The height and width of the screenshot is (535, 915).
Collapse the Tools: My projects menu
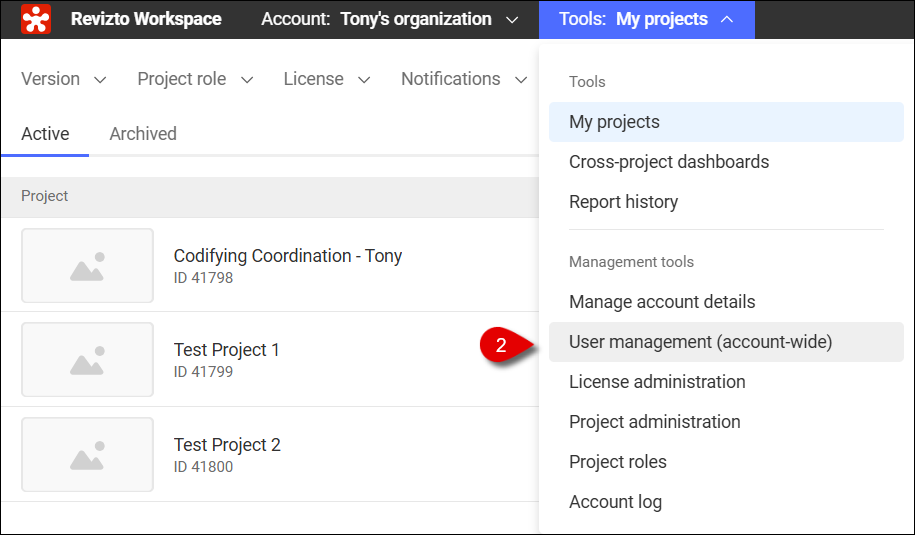[x=647, y=20]
